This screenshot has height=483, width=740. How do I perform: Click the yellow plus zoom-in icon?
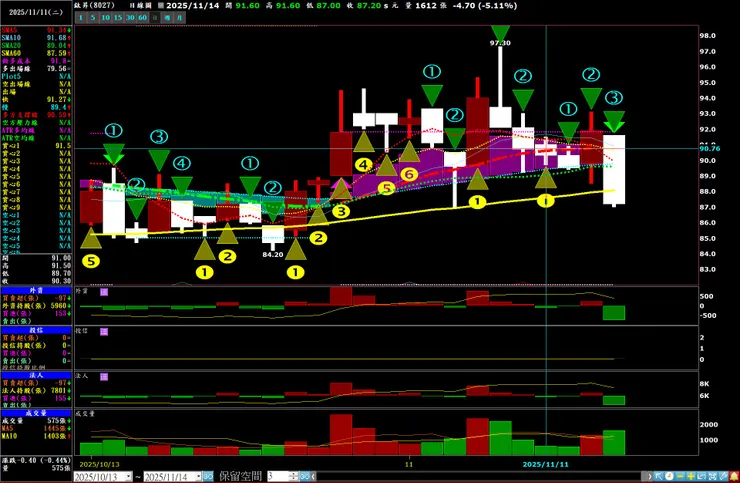tap(691, 476)
